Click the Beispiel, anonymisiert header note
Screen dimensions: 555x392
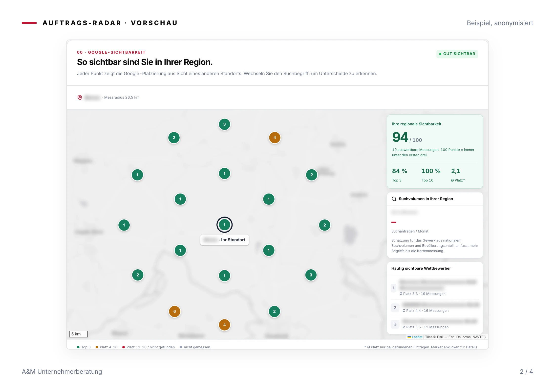500,23
